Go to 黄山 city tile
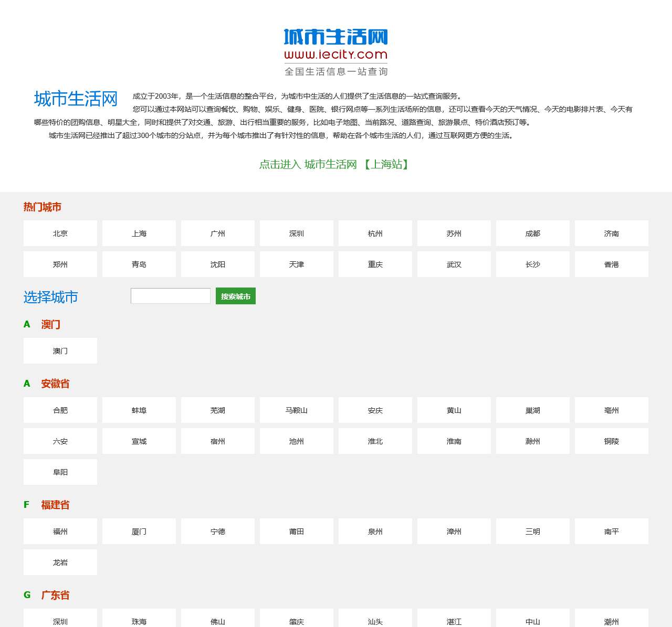Image resolution: width=672 pixels, height=627 pixels. (454, 410)
